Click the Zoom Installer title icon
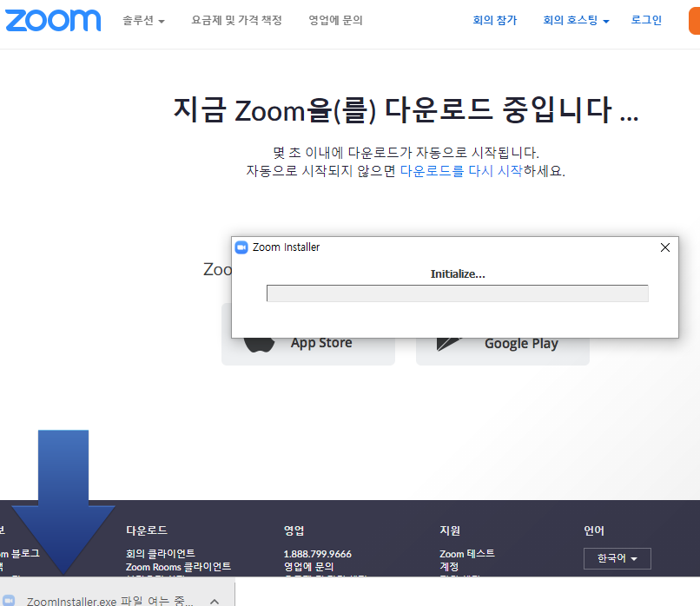 pos(241,247)
